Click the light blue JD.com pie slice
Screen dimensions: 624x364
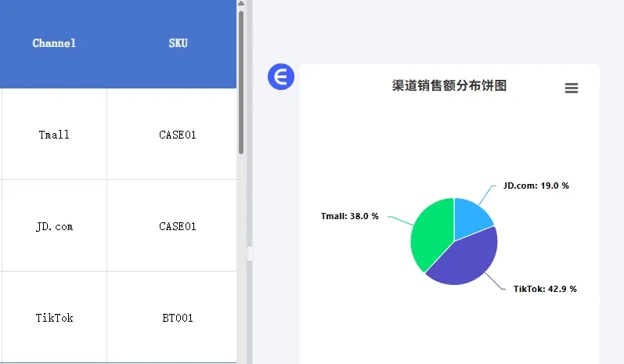point(471,217)
